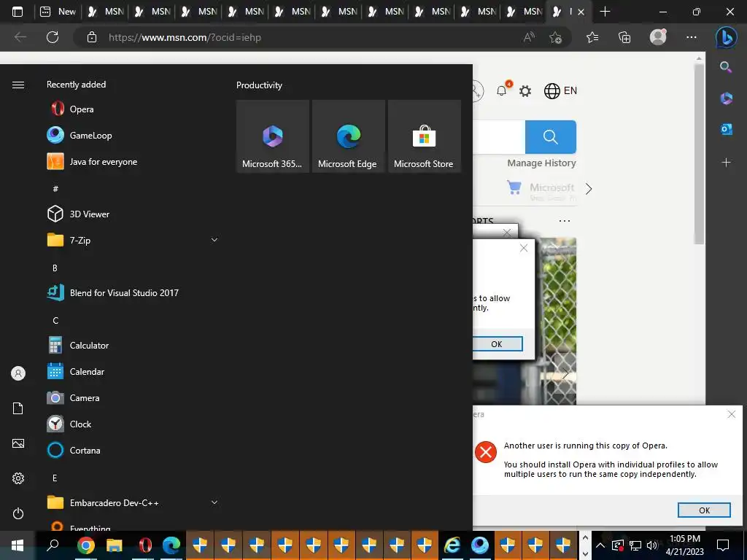
Task: Open Edge Collections button
Action: [x=624, y=37]
